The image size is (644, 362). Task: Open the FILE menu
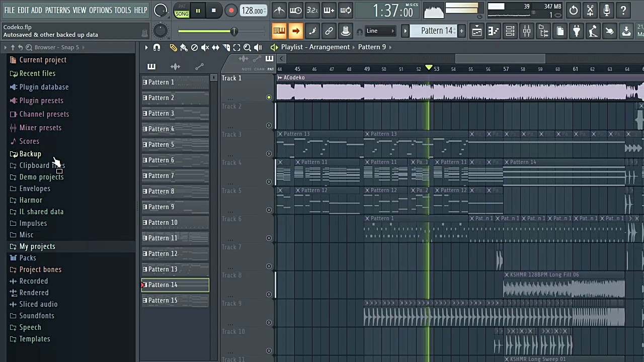(x=10, y=10)
